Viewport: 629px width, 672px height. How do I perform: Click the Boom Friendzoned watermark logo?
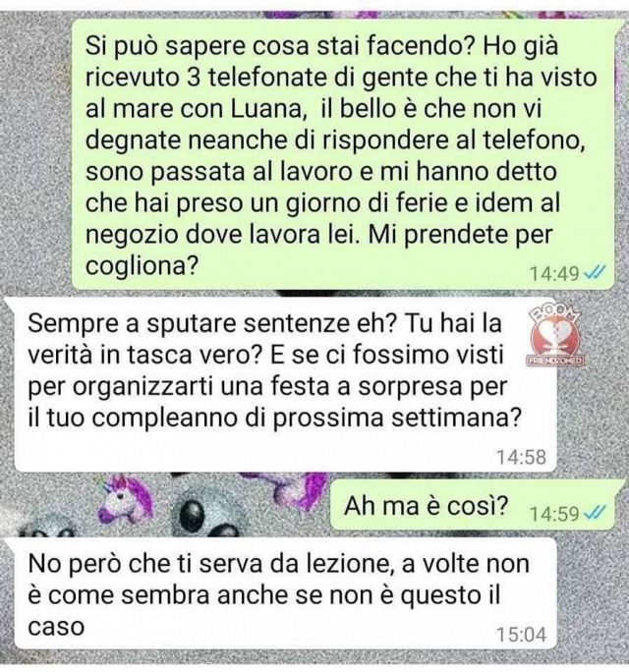tap(555, 336)
